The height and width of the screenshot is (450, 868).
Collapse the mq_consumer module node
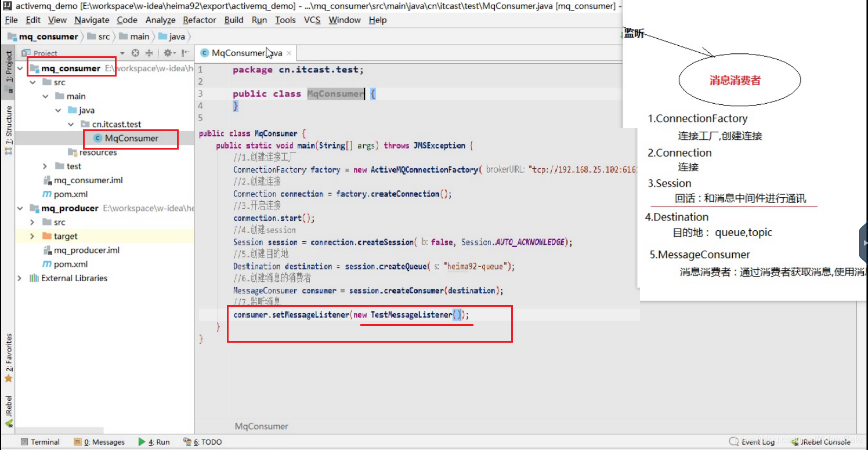click(x=21, y=68)
